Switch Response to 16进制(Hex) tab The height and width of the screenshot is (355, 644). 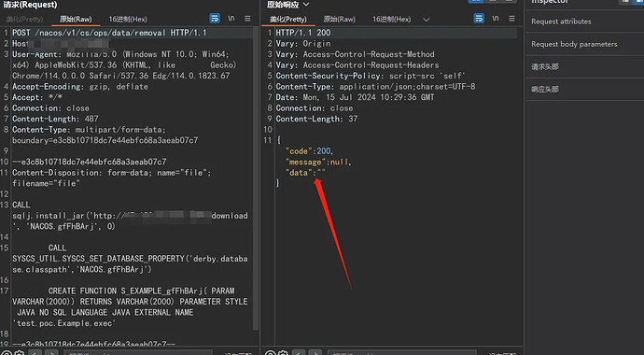point(391,20)
